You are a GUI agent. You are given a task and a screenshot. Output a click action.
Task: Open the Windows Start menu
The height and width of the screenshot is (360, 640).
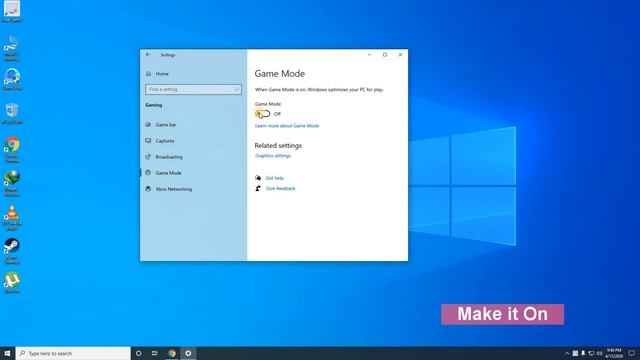coord(7,353)
